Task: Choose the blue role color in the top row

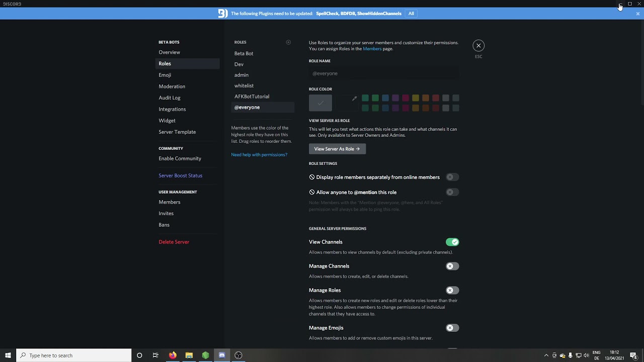Action: pos(385,98)
